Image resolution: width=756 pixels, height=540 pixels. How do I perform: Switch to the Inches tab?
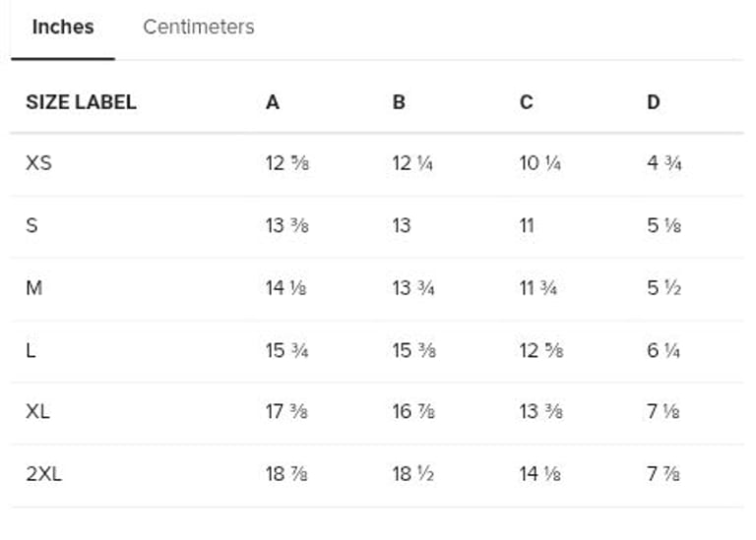click(63, 28)
